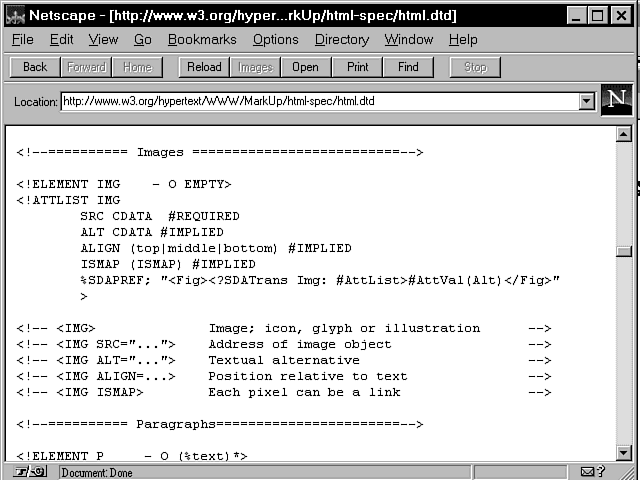Open the Window menu
The width and height of the screenshot is (640, 480).
(409, 40)
